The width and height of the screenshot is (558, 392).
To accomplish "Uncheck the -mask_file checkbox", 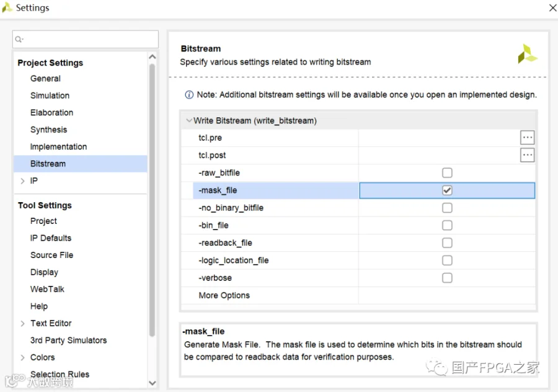I will [x=447, y=190].
